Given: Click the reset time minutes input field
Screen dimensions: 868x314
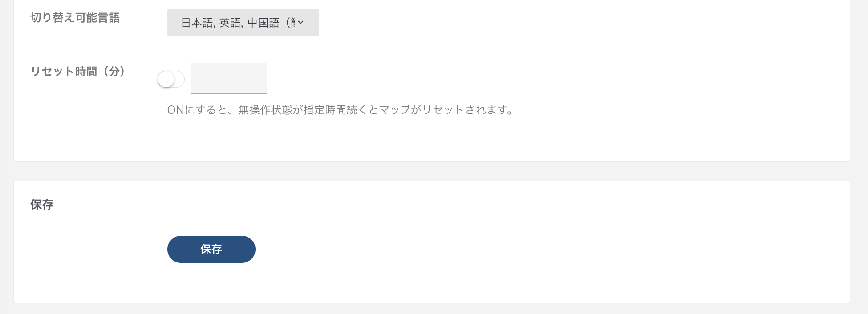Looking at the screenshot, I should pyautogui.click(x=229, y=78).
